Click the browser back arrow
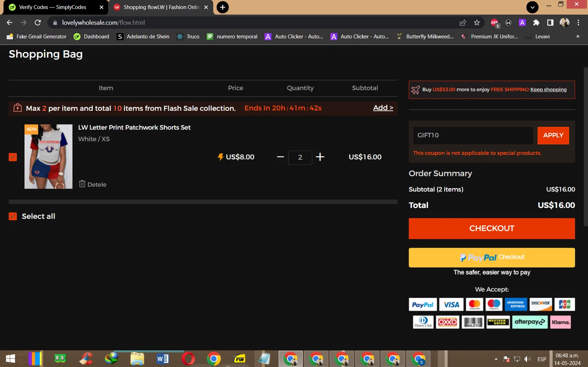The height and width of the screenshot is (367, 588). [10, 23]
